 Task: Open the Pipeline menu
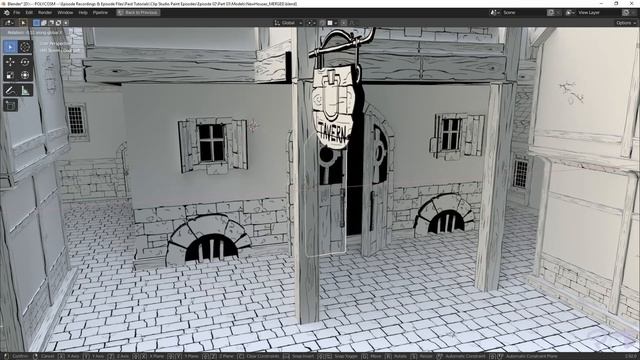click(100, 13)
